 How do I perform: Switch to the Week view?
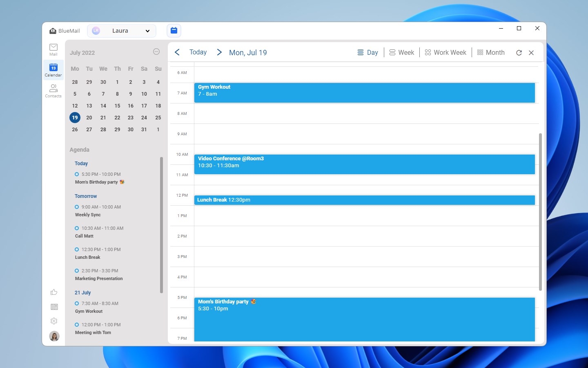pyautogui.click(x=402, y=52)
